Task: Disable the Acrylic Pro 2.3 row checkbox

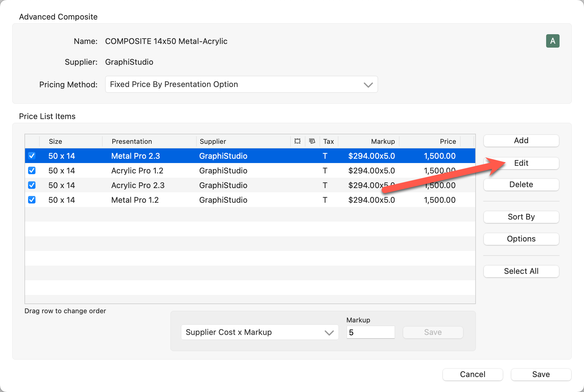Action: click(x=32, y=185)
